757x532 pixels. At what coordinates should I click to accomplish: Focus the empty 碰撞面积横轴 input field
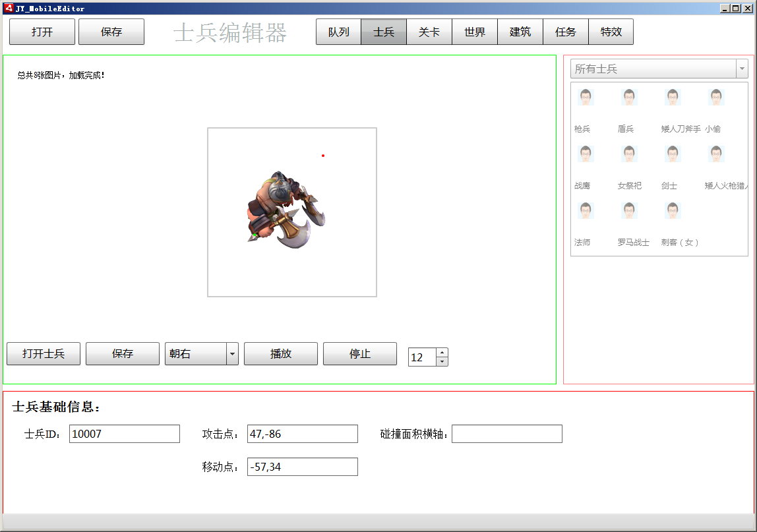tap(507, 434)
